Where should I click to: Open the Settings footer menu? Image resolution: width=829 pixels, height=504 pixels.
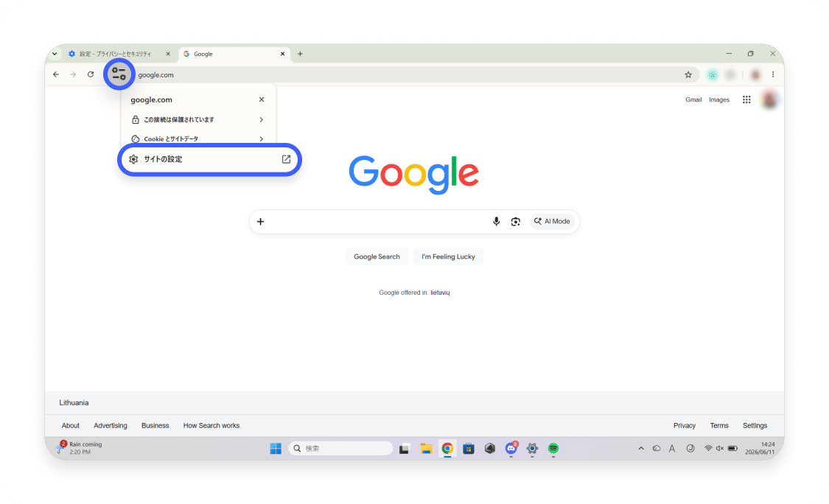(755, 426)
